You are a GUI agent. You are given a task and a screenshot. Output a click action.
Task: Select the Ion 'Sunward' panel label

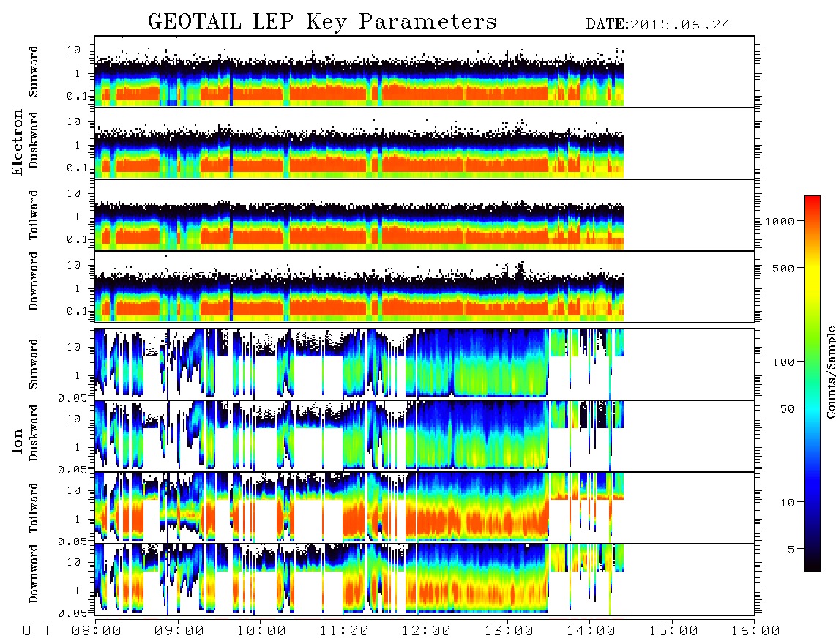click(x=34, y=364)
